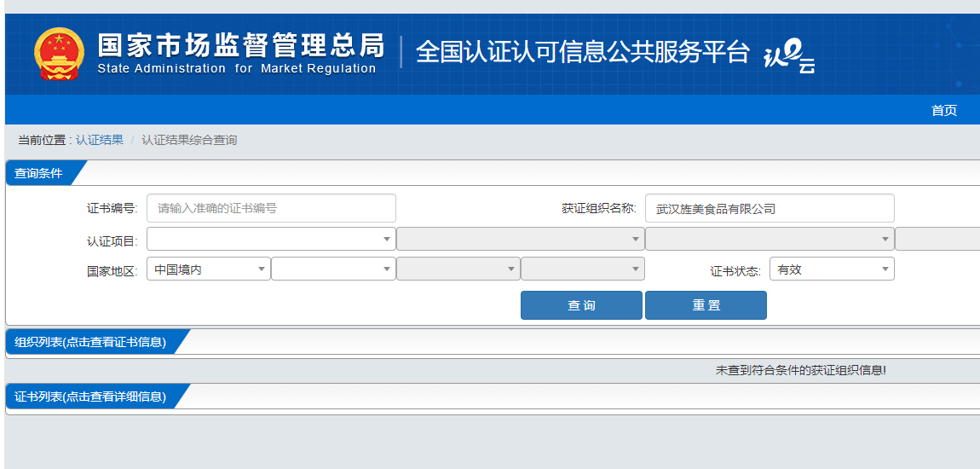The image size is (980, 469).
Task: Open the 中国境内 country dropdown
Action: click(x=209, y=269)
